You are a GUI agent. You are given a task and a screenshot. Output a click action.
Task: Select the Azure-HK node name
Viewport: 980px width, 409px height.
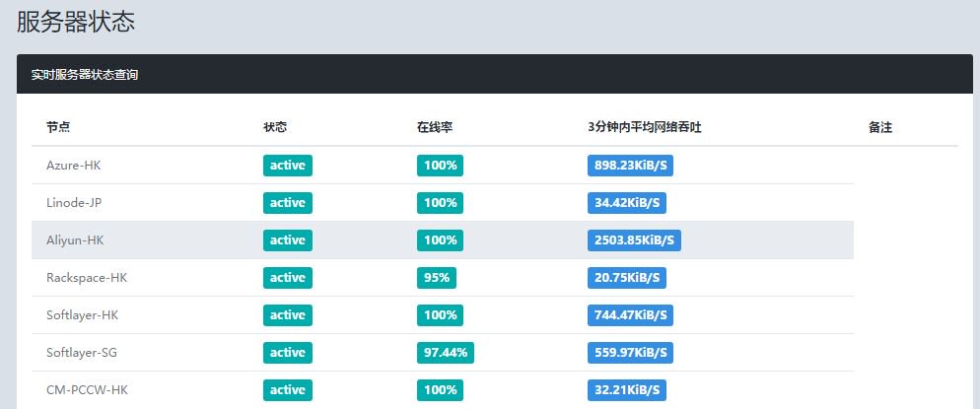(74, 166)
